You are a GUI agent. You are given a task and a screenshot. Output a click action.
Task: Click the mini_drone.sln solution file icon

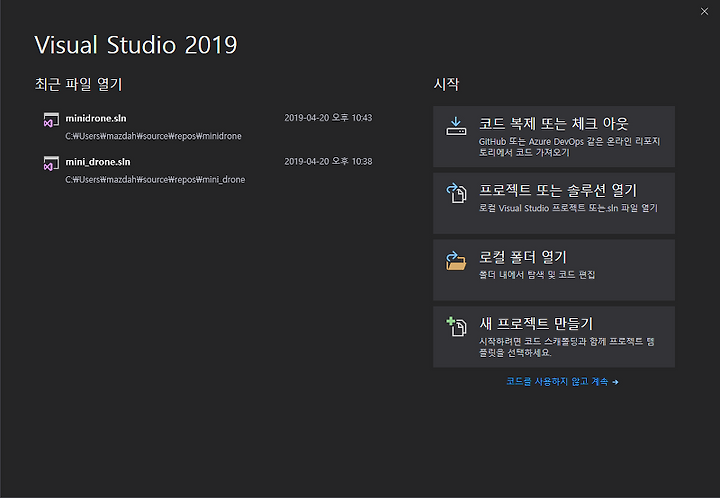coord(51,163)
